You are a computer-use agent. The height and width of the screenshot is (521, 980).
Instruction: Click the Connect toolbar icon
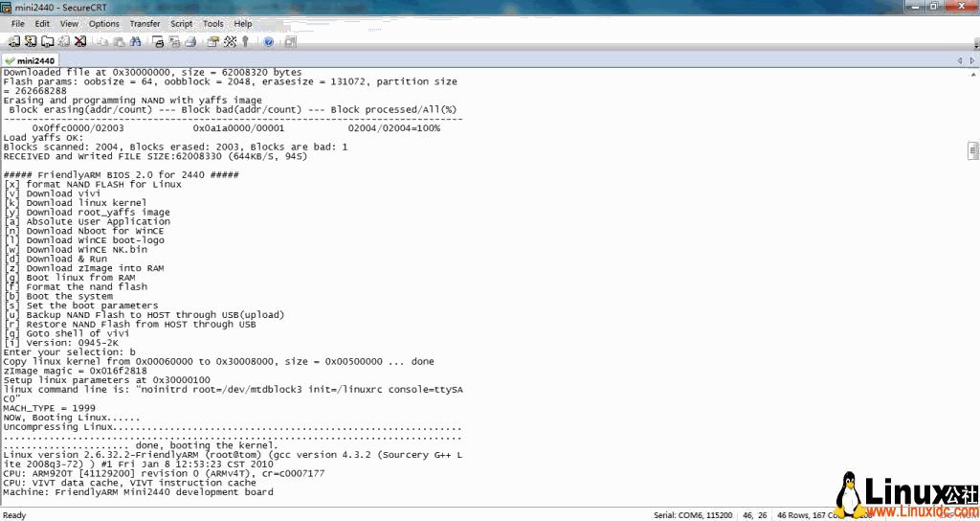pos(14,41)
